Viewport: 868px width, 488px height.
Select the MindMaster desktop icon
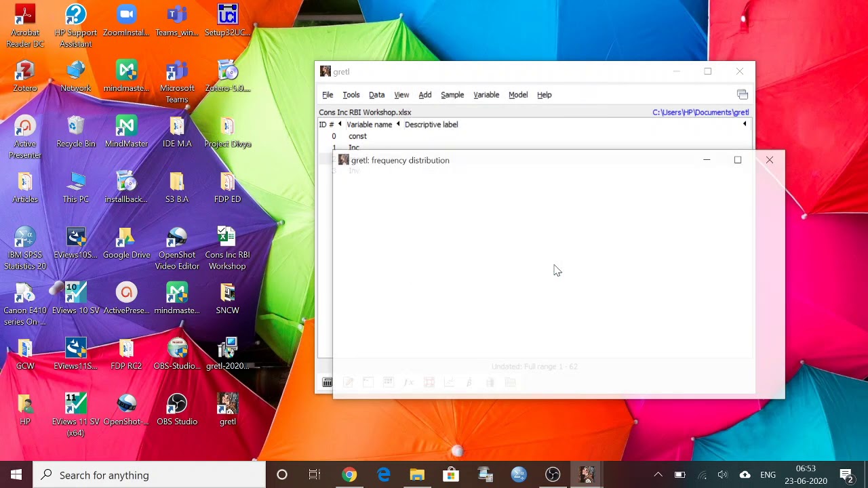point(126,132)
